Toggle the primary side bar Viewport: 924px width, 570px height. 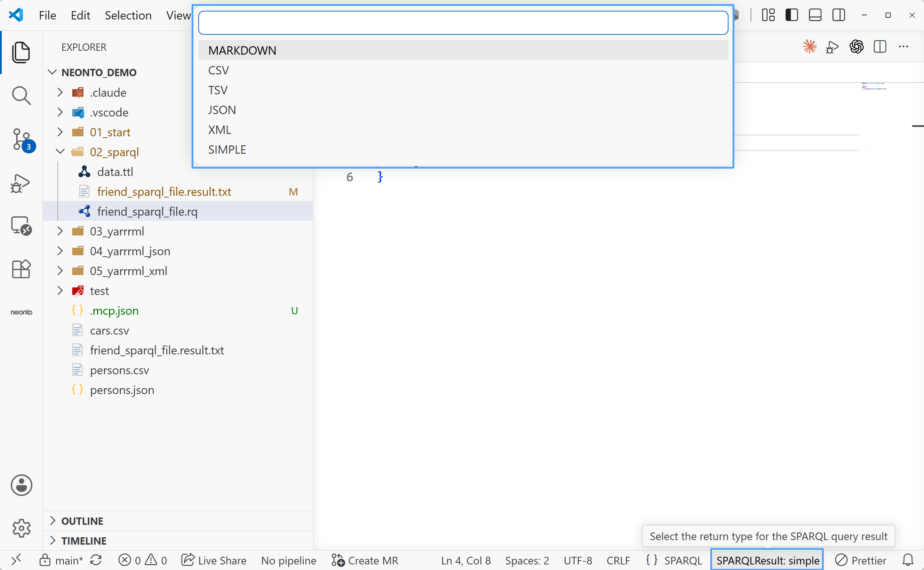[791, 15]
